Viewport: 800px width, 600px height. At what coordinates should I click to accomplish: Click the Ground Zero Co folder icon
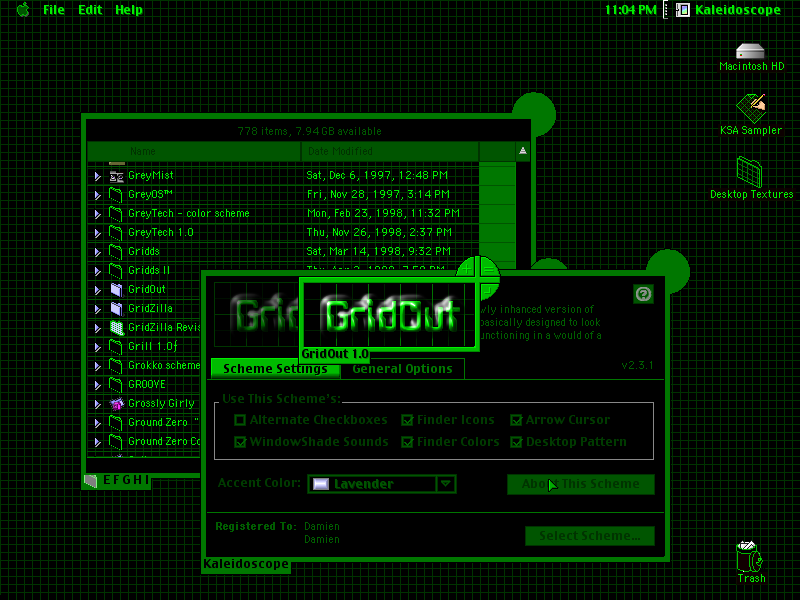pos(116,441)
